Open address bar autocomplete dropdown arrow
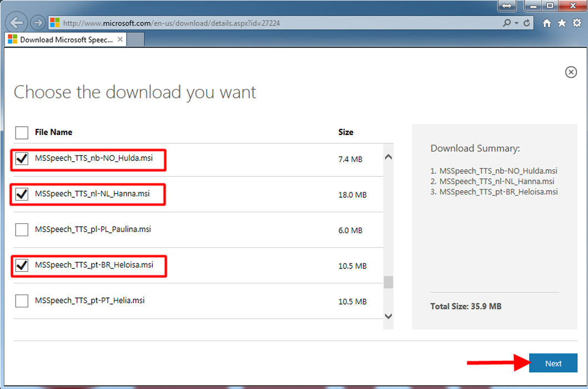The width and height of the screenshot is (588, 389). click(x=516, y=23)
